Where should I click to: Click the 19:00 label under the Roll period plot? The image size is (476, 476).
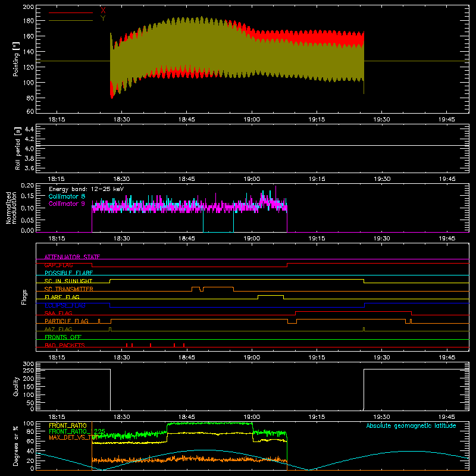pyautogui.click(x=252, y=179)
